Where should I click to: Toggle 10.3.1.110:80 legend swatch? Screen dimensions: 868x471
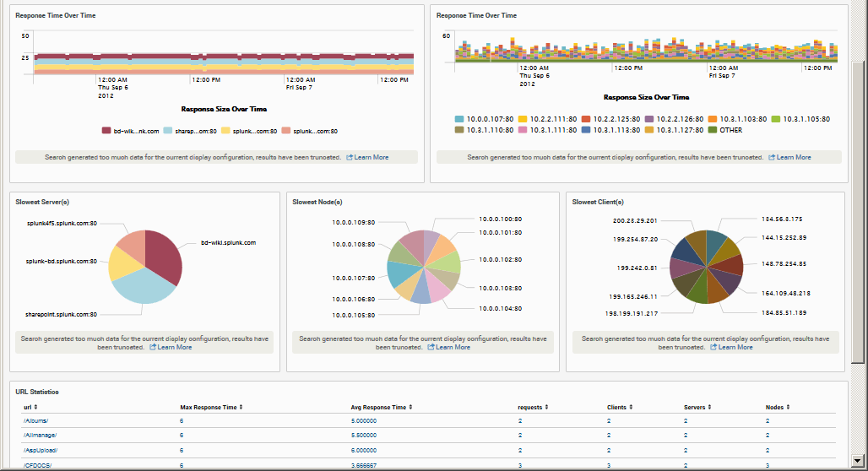coord(459,130)
